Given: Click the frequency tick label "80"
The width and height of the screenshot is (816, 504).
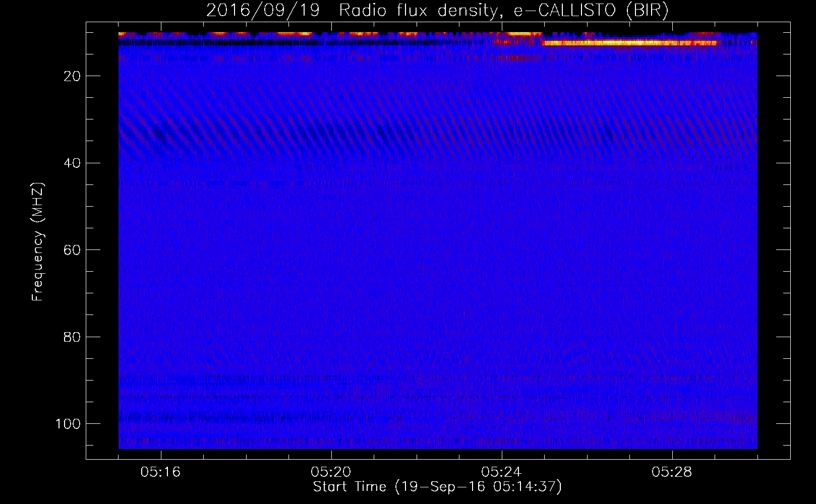Looking at the screenshot, I should coord(72,337).
